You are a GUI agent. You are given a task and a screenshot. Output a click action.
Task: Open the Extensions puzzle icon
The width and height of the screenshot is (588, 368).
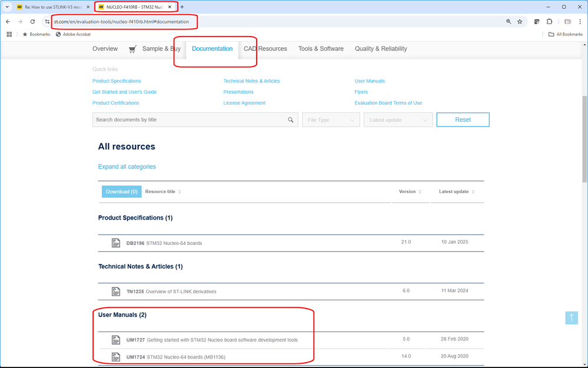[x=549, y=22]
